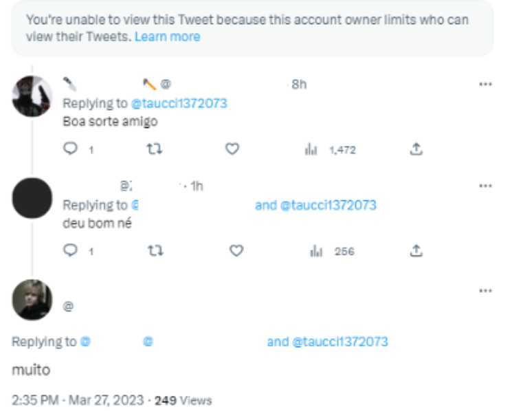Share the "deu bom né" tweet

coord(415,251)
